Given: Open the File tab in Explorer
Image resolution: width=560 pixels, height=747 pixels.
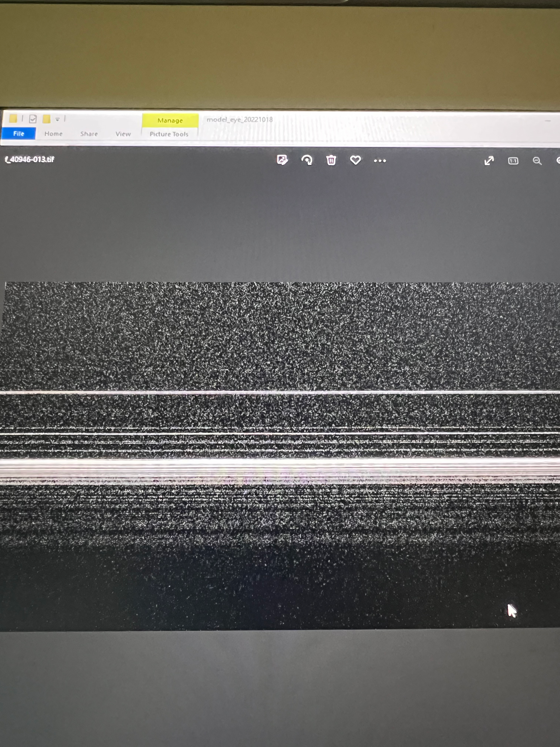Looking at the screenshot, I should [x=19, y=133].
